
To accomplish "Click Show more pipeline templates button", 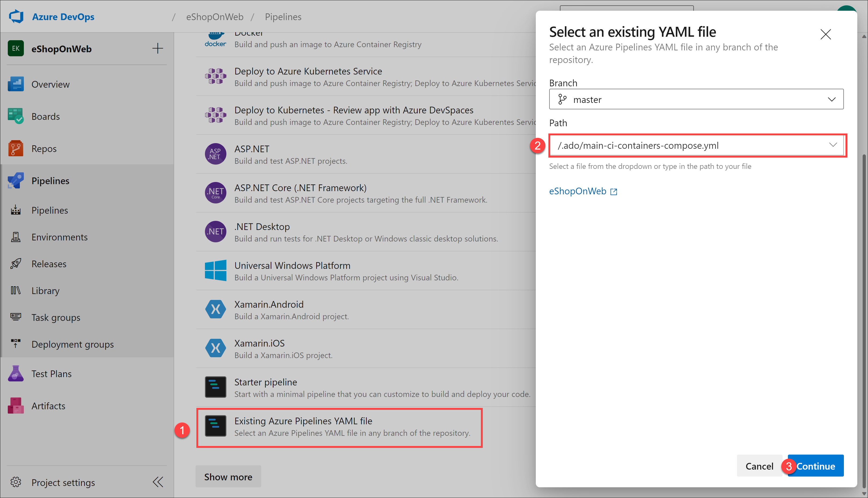I will point(228,477).
